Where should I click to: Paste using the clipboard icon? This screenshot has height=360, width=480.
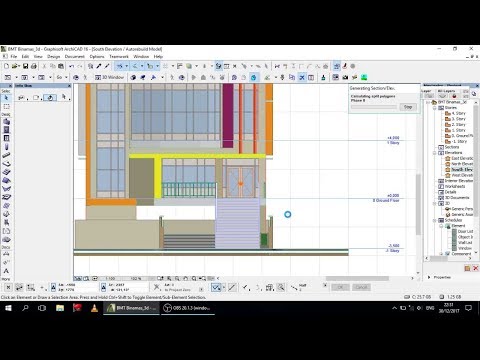[x=61, y=66]
